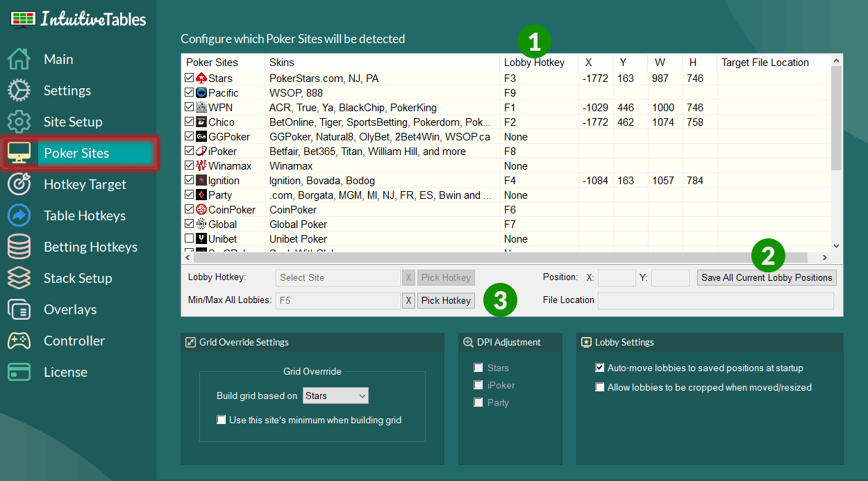The image size is (868, 481).
Task: Toggle iPoker DPI Adjustment checkbox
Action: click(x=478, y=385)
